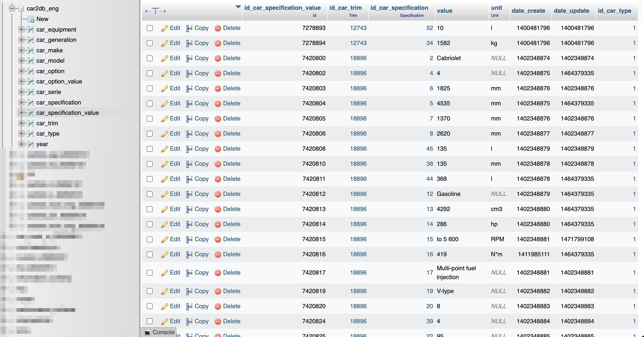Expand the car_serie table node
The width and height of the screenshot is (644, 337).
click(x=21, y=92)
